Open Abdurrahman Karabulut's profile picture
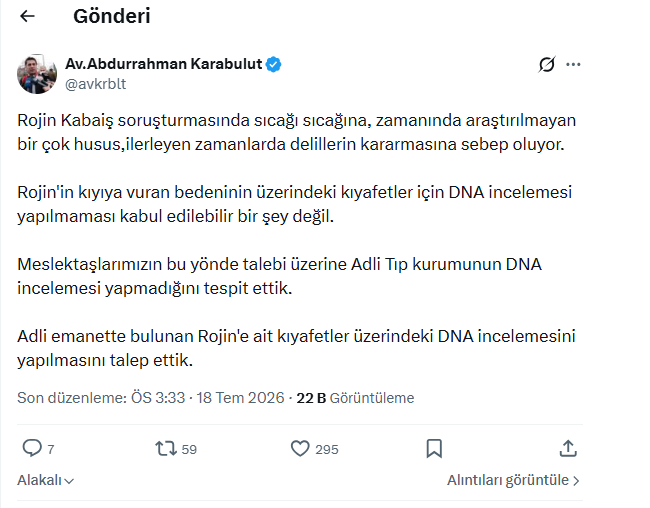The width and height of the screenshot is (650, 508). point(37,74)
